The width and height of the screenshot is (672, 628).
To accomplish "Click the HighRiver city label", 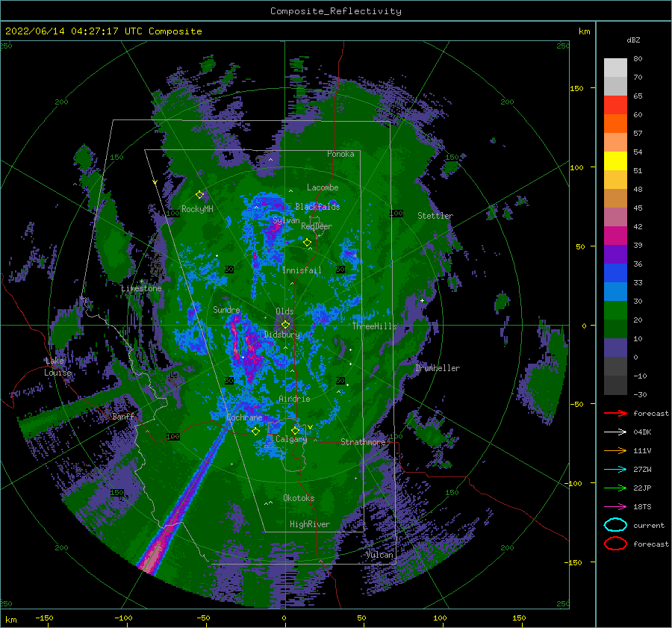I will (x=310, y=524).
